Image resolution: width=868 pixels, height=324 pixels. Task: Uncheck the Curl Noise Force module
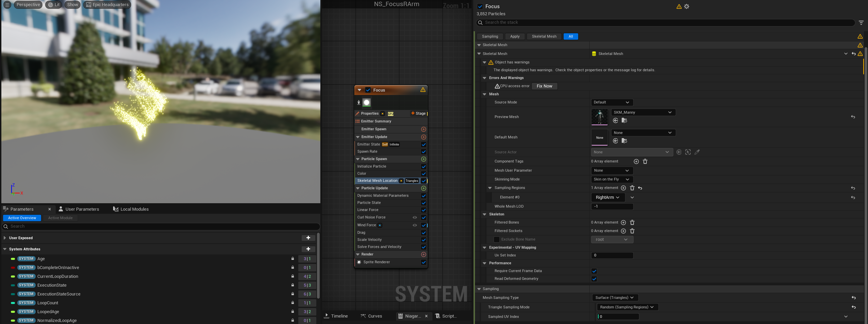(423, 217)
